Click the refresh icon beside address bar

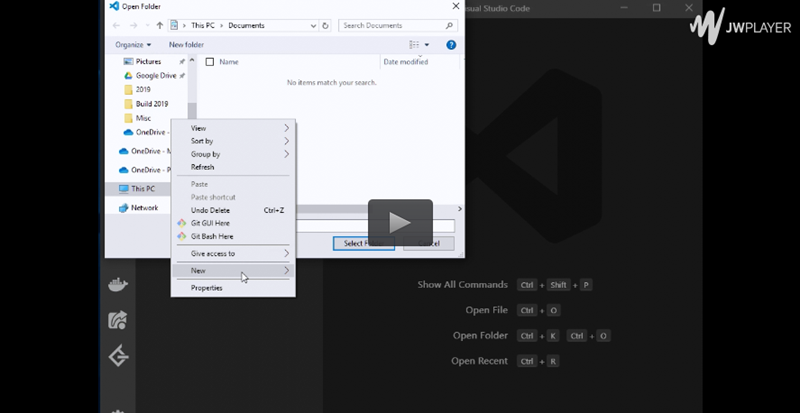point(326,25)
